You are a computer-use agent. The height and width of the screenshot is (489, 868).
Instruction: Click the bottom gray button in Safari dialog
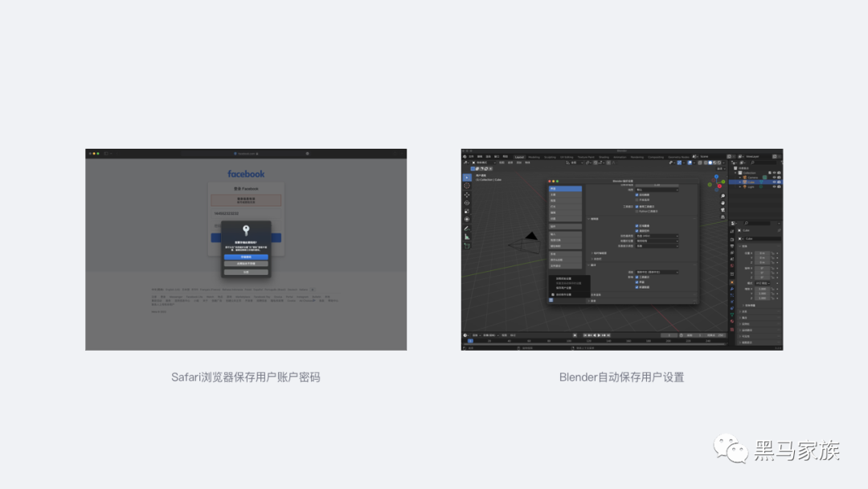point(247,272)
